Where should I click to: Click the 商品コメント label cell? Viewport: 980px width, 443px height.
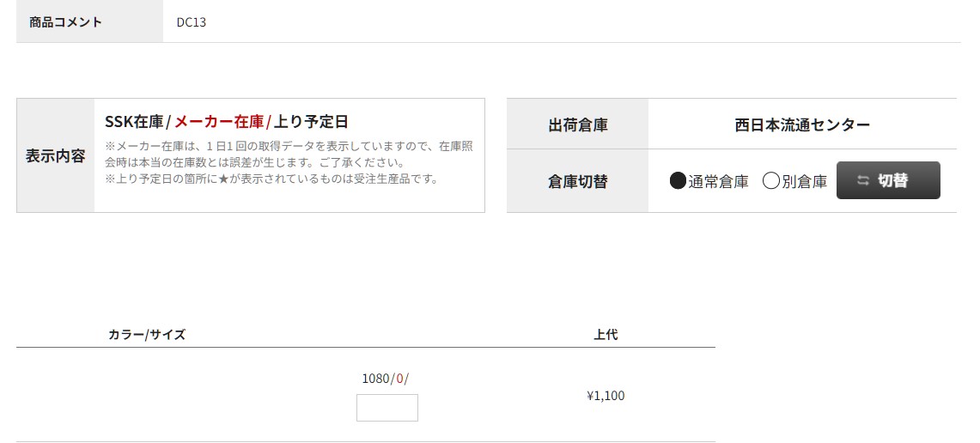click(x=89, y=21)
